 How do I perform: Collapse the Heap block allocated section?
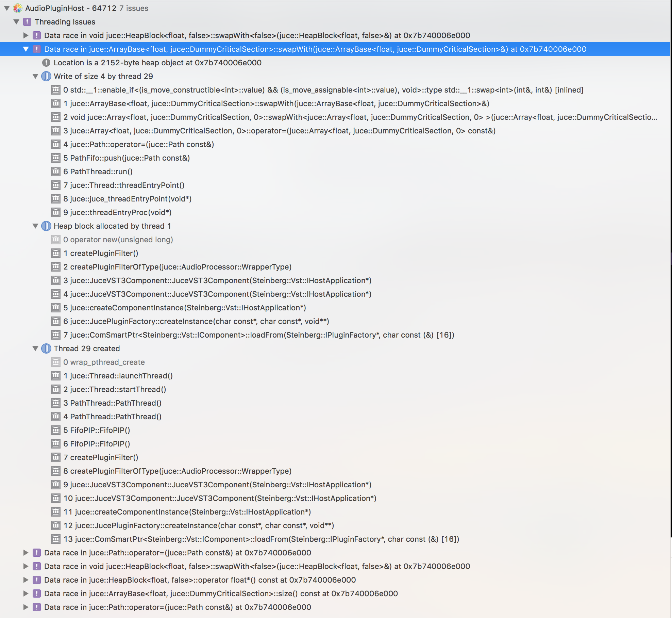tap(35, 226)
